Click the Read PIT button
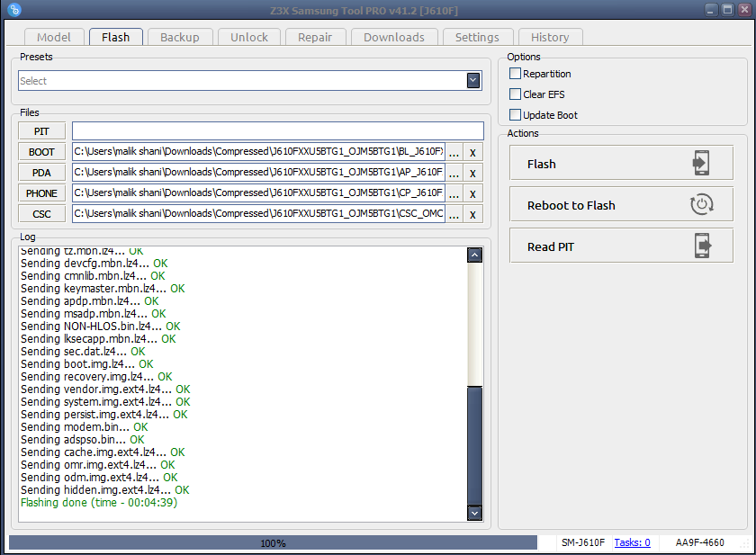 pyautogui.click(x=622, y=246)
